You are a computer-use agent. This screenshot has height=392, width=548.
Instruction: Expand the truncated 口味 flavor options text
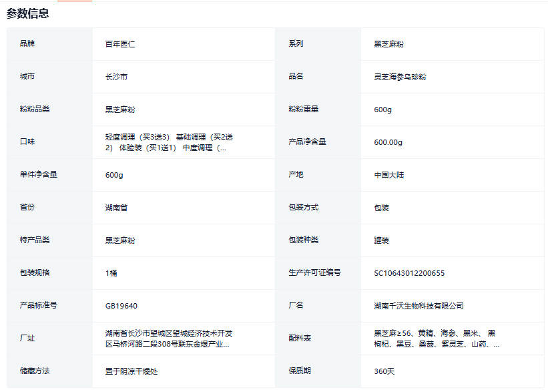170,142
